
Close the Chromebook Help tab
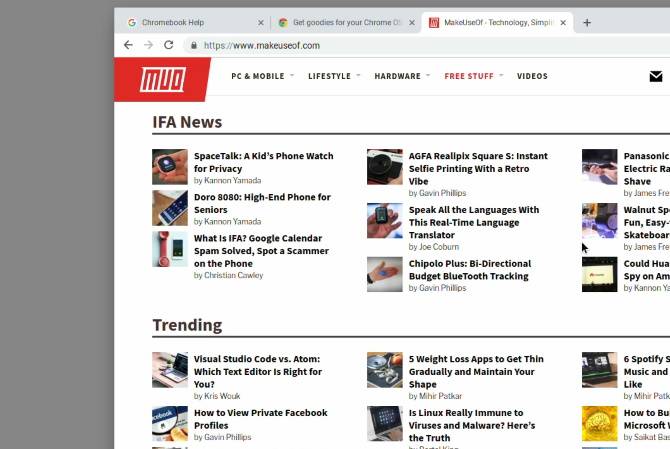pos(261,23)
